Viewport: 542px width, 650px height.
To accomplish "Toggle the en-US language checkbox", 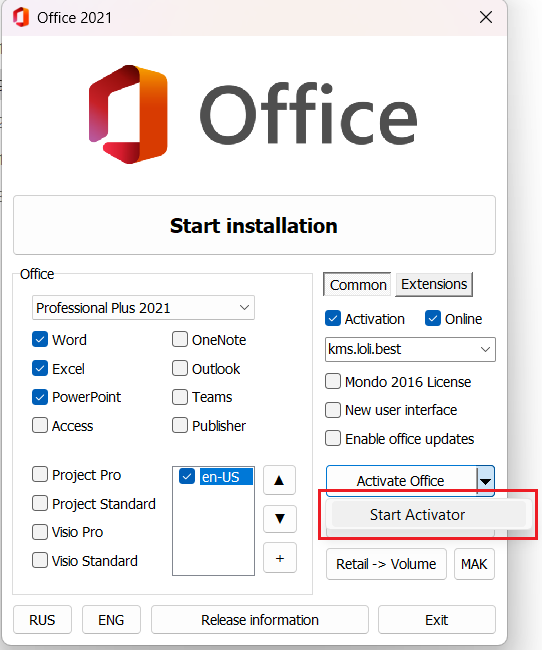I will (x=187, y=476).
